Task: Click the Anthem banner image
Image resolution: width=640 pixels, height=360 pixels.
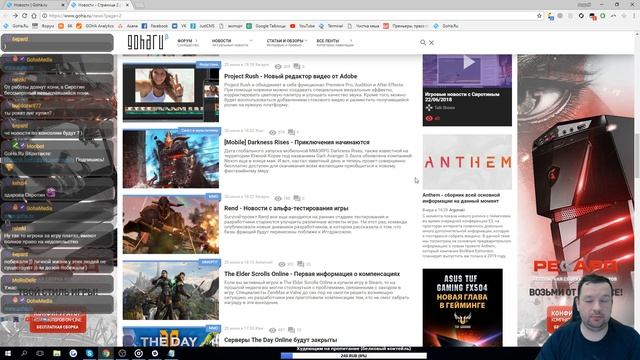Action: tap(467, 162)
